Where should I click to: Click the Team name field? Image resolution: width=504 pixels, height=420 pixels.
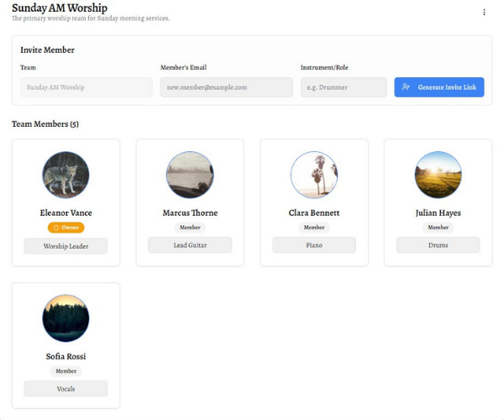point(87,87)
